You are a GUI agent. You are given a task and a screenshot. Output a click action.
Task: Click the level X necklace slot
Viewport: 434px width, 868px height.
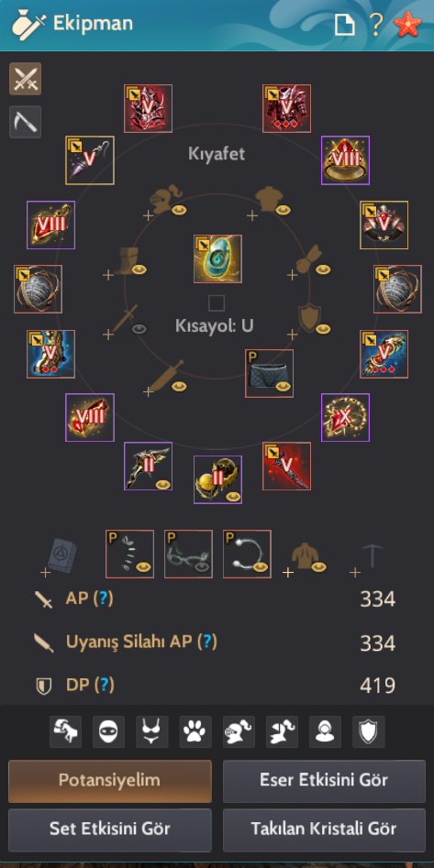[x=345, y=417]
